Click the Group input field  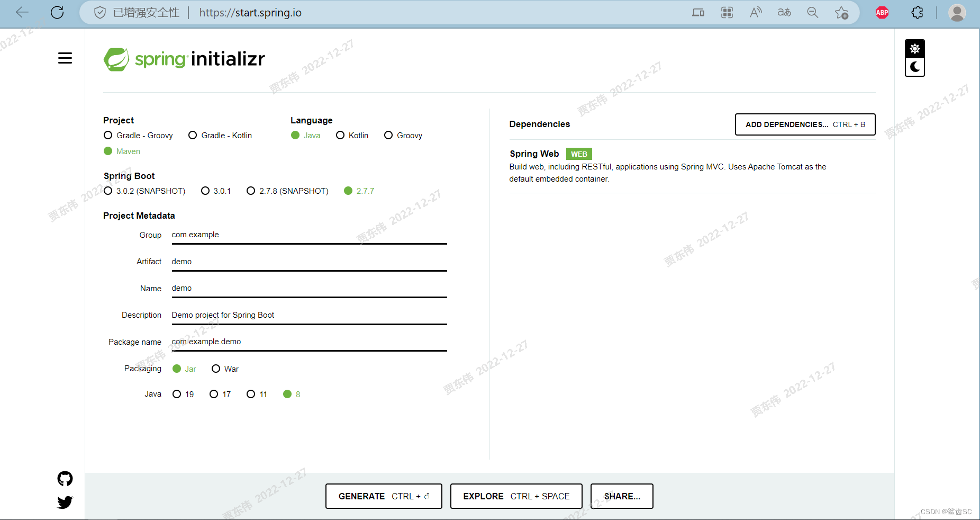(309, 235)
